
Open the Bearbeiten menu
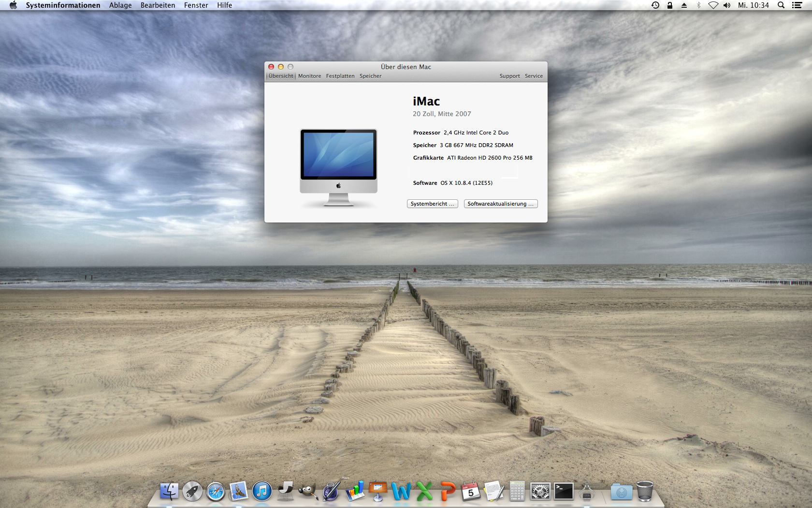[x=158, y=5]
